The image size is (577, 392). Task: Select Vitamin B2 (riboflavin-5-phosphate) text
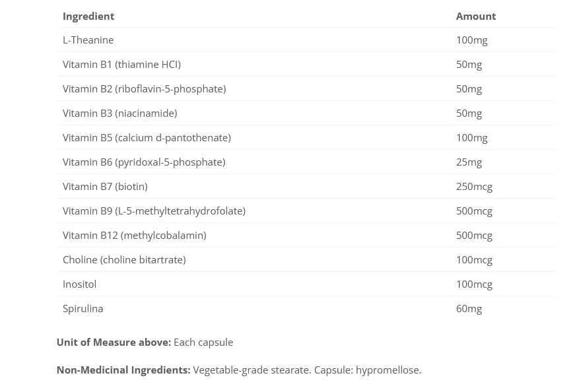point(144,88)
